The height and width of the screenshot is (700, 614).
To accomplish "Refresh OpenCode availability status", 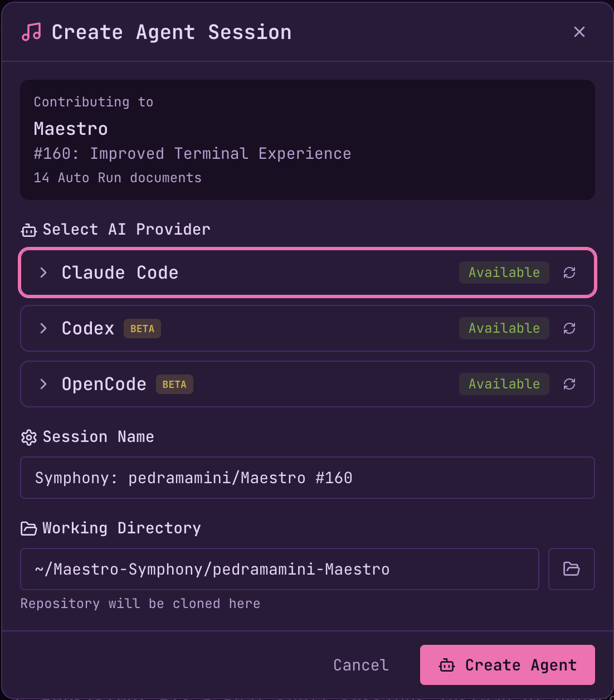I will [569, 384].
